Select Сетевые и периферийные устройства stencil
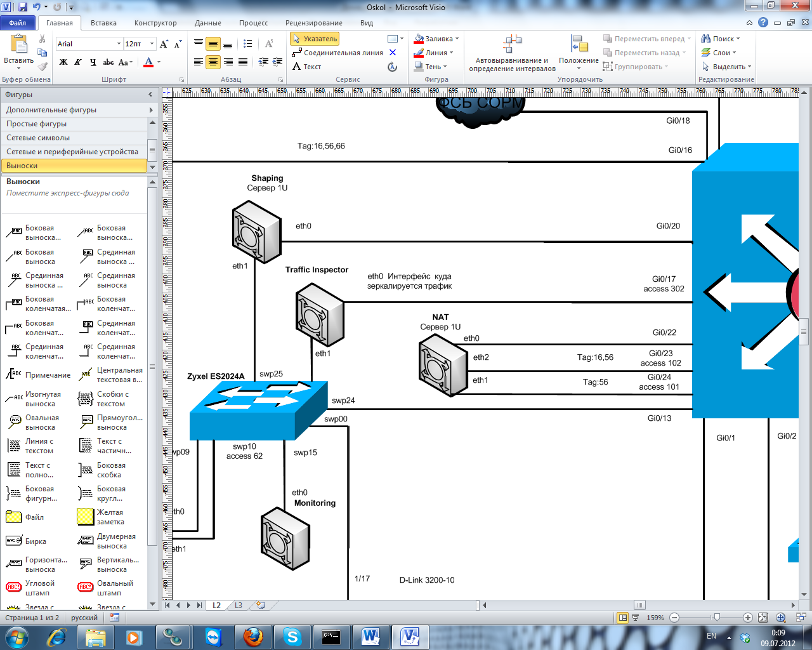Viewport: 812px width, 650px height. [74, 152]
